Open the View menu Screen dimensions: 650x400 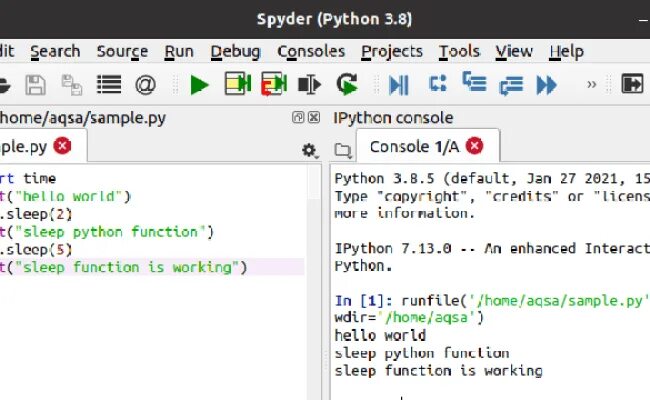pyautogui.click(x=514, y=51)
